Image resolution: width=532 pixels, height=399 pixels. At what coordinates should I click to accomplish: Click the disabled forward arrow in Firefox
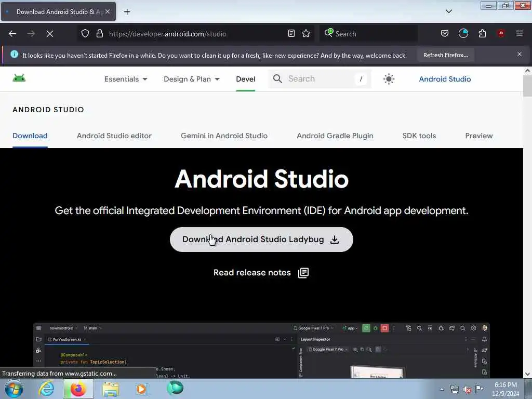[x=31, y=34]
